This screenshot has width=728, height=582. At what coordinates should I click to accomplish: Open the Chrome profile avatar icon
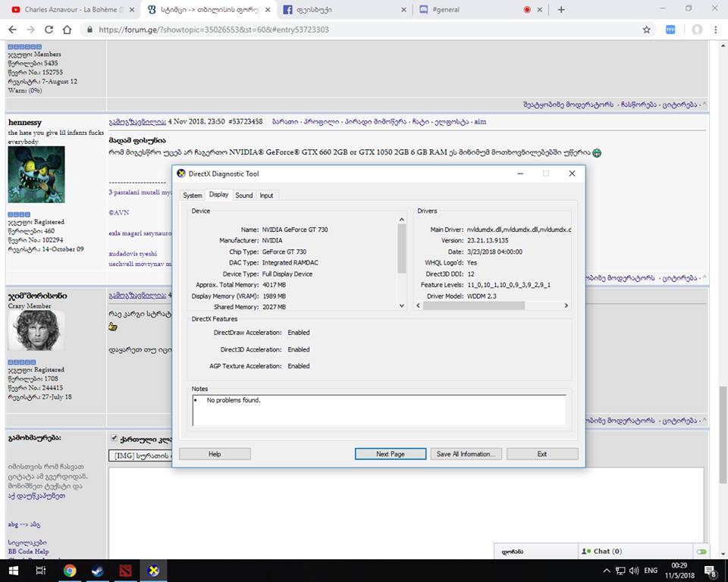point(697,30)
